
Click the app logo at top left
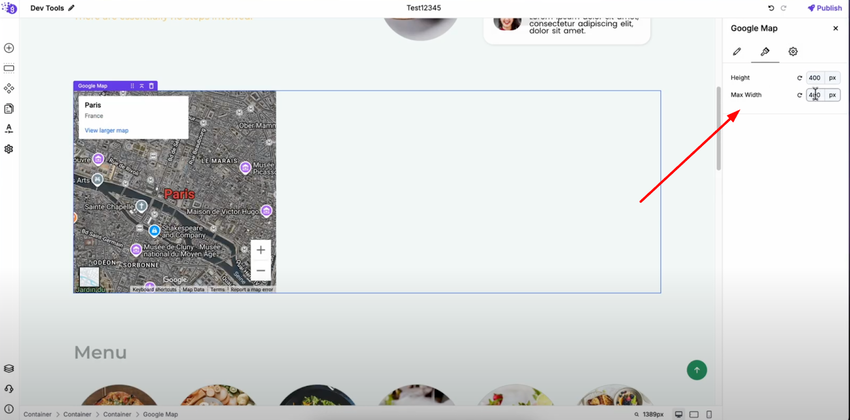10,8
